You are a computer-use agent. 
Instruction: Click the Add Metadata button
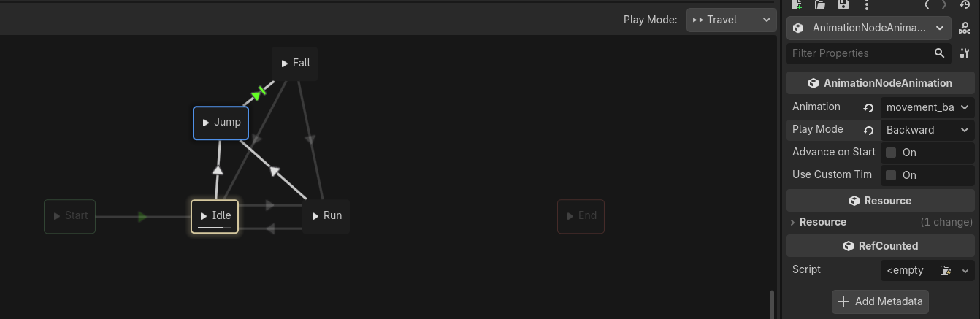point(880,301)
